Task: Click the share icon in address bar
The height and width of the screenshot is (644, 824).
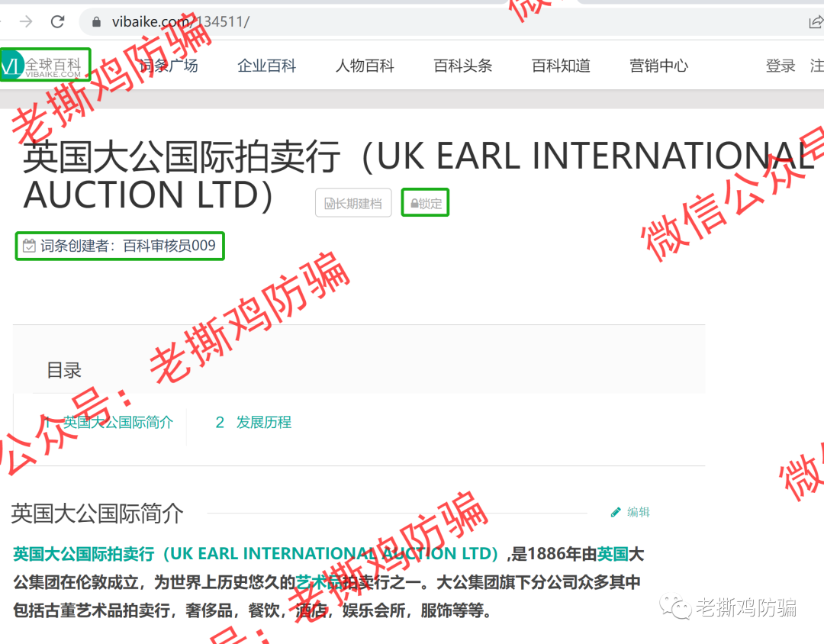Action: pos(816,21)
